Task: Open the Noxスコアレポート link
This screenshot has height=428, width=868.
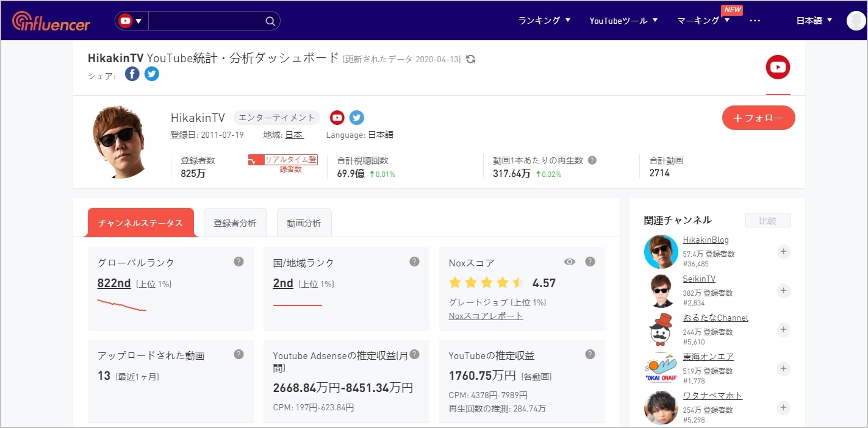Action: point(486,316)
